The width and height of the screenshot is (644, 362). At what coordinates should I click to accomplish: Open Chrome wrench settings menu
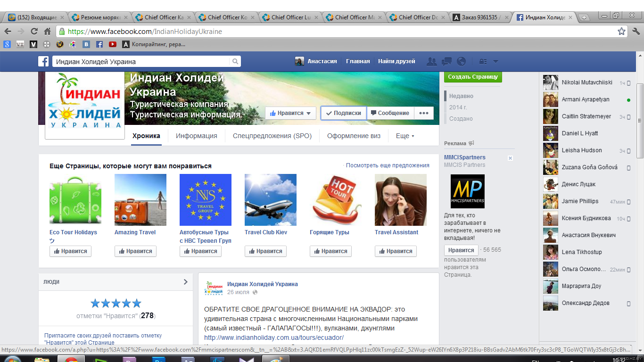[636, 32]
